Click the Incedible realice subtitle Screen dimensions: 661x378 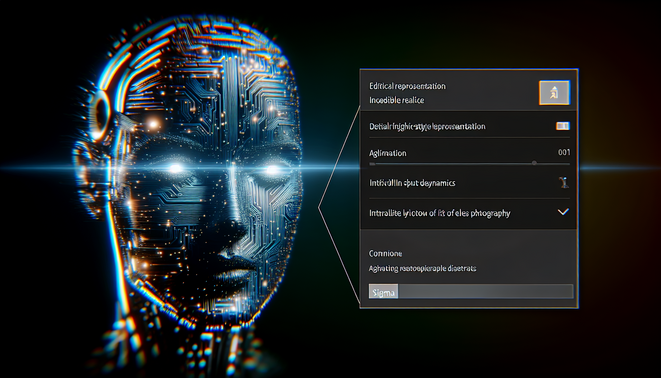click(x=397, y=100)
